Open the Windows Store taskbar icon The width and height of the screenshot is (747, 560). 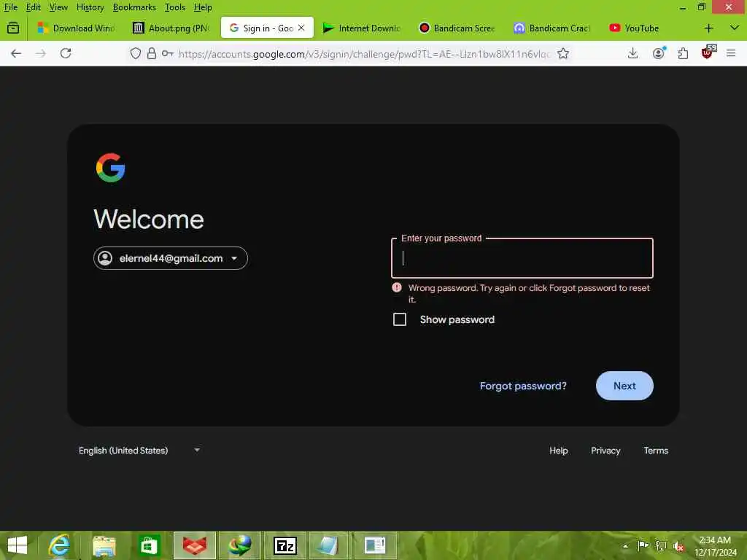(x=149, y=545)
